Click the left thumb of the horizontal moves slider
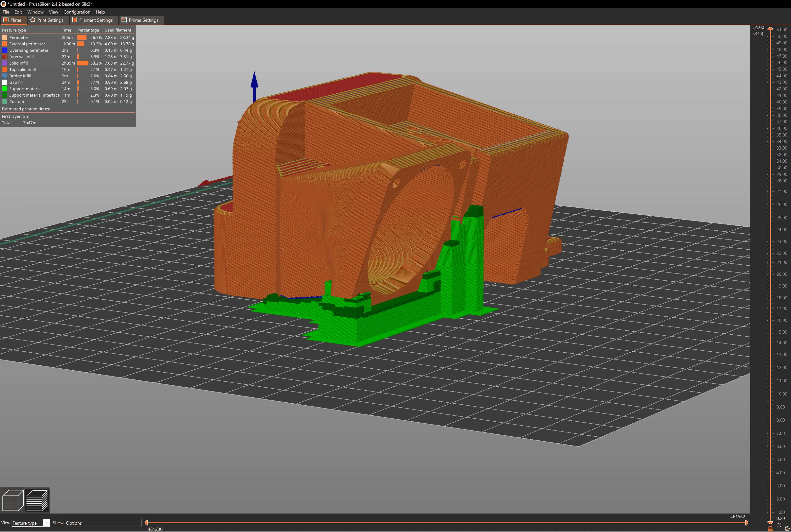This screenshot has height=532, width=791. click(x=146, y=523)
